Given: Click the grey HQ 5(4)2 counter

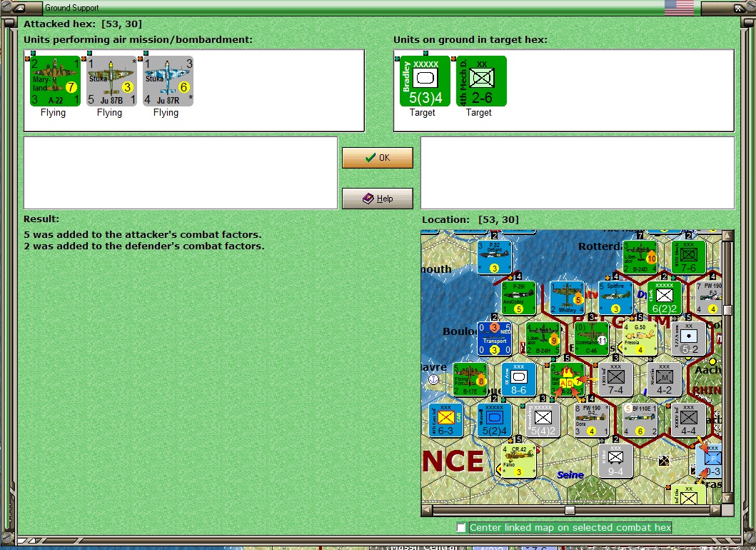Looking at the screenshot, I should click(x=543, y=421).
